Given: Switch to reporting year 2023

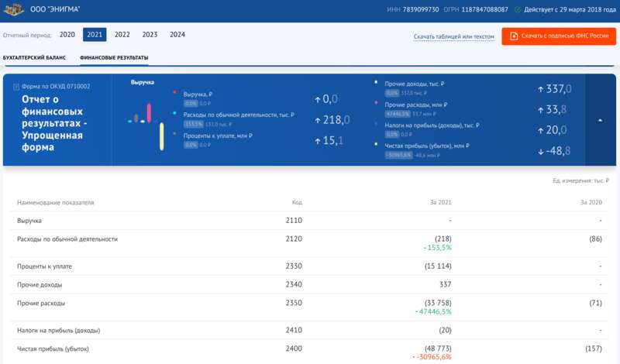Looking at the screenshot, I should click(x=150, y=35).
